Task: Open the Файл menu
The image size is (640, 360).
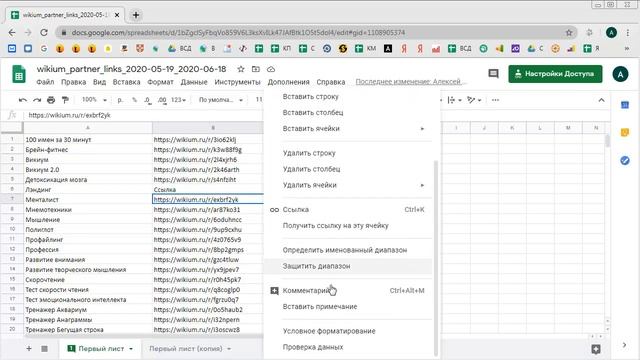Action: click(45, 82)
